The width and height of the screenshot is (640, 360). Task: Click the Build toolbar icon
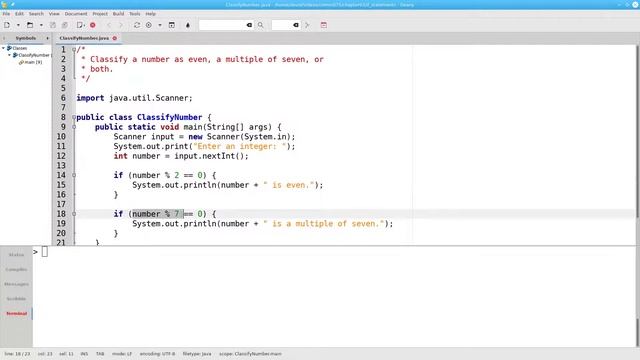[x=149, y=25]
